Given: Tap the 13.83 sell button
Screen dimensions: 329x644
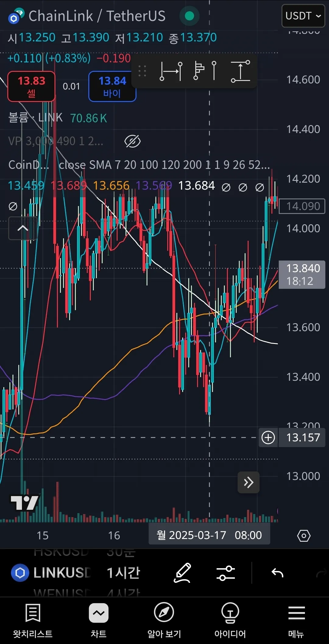Looking at the screenshot, I should point(31,86).
